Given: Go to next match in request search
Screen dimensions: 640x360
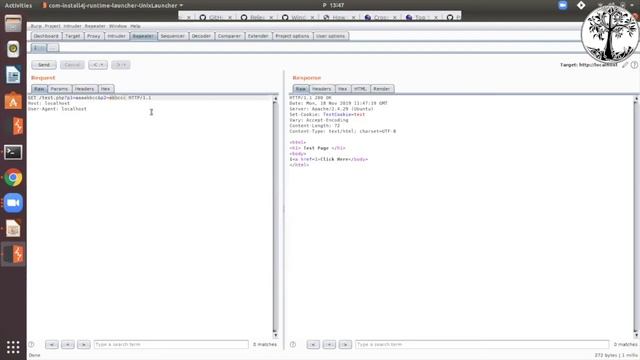Looking at the screenshot, I should [84, 344].
